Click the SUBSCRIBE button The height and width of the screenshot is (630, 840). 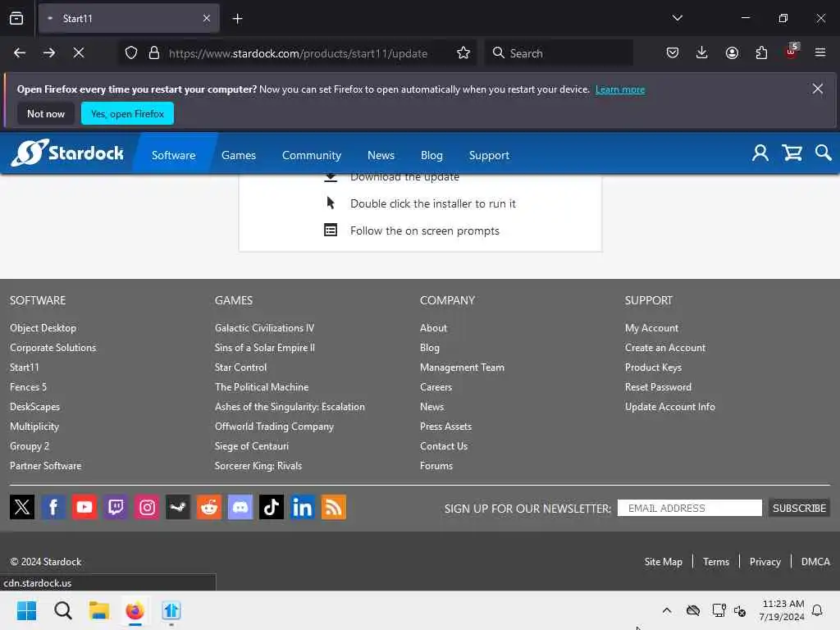point(799,508)
